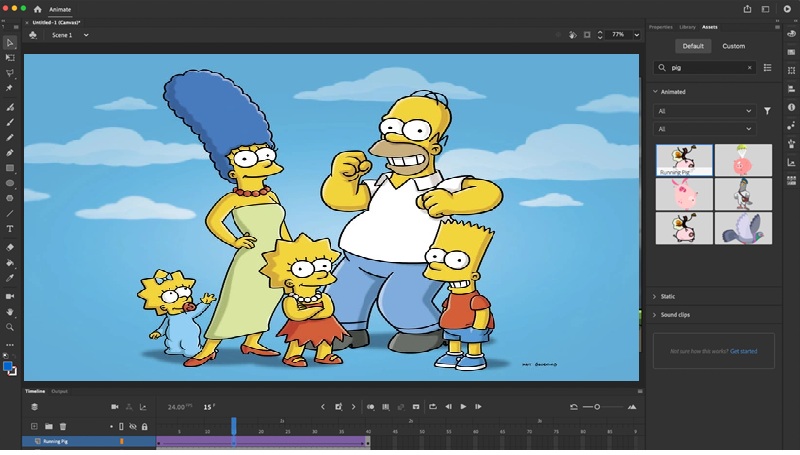Screen dimensions: 800x455
Task: Select the Untitled-1 (Canvas) document tab
Action: pos(56,22)
